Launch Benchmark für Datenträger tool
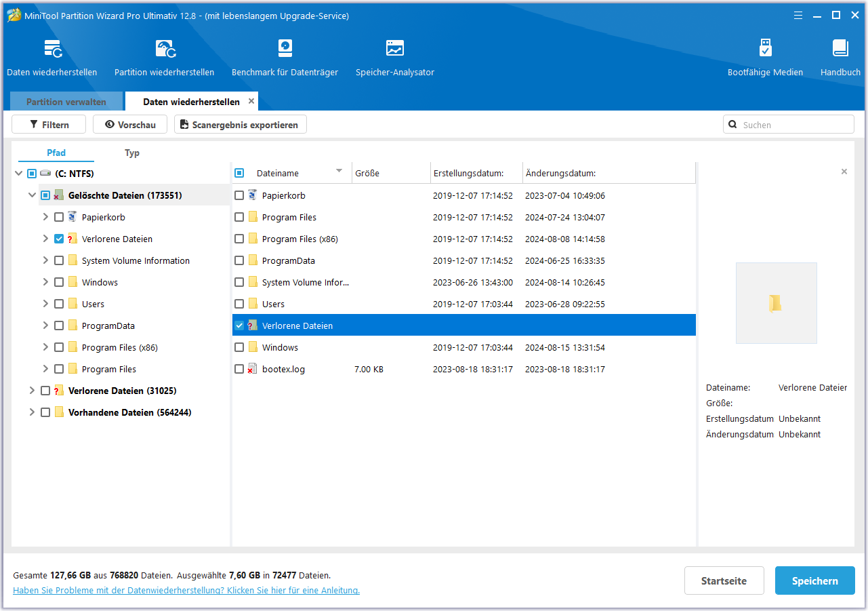This screenshot has width=868, height=611. [285, 49]
